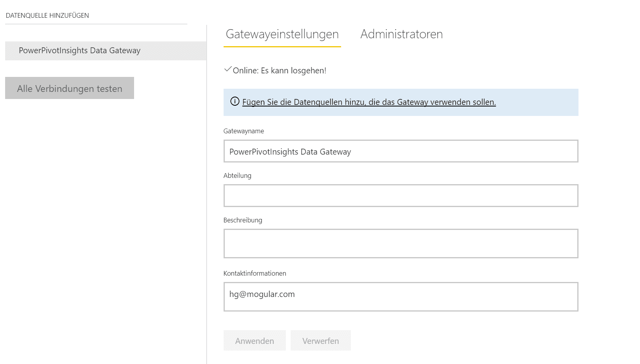Focus the Gatewayname input field

[x=401, y=151]
